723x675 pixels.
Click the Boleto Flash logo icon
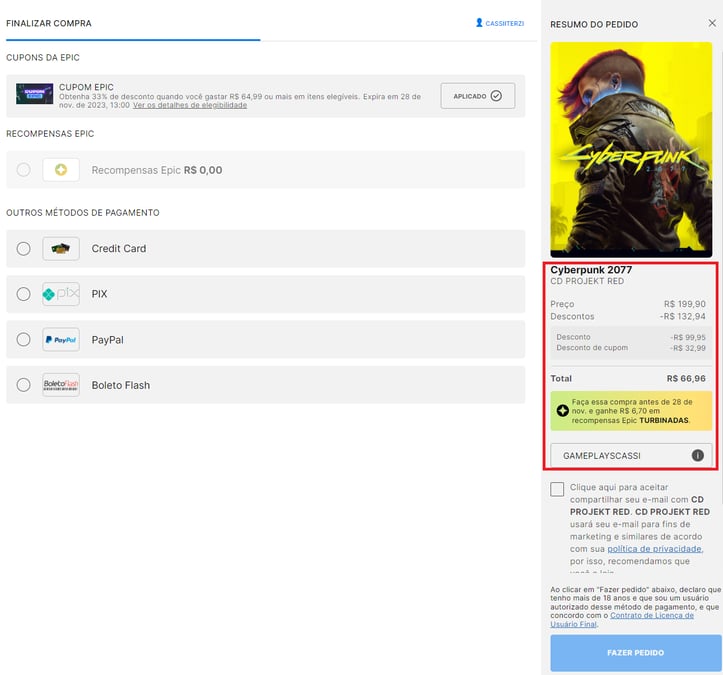pos(61,385)
